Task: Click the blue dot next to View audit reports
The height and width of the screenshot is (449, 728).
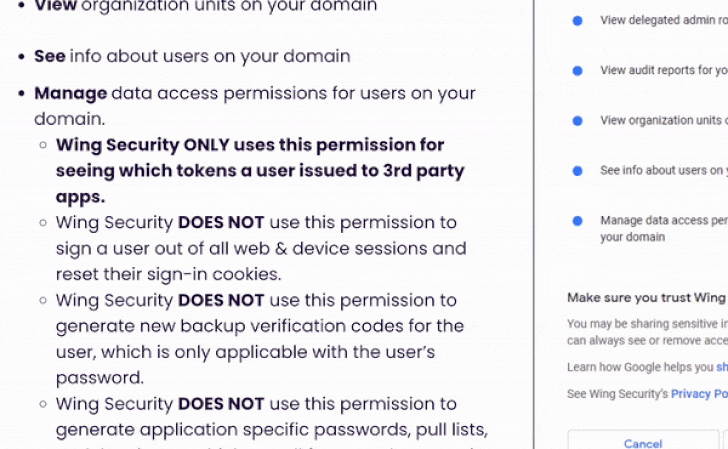Action: pyautogui.click(x=577, y=71)
